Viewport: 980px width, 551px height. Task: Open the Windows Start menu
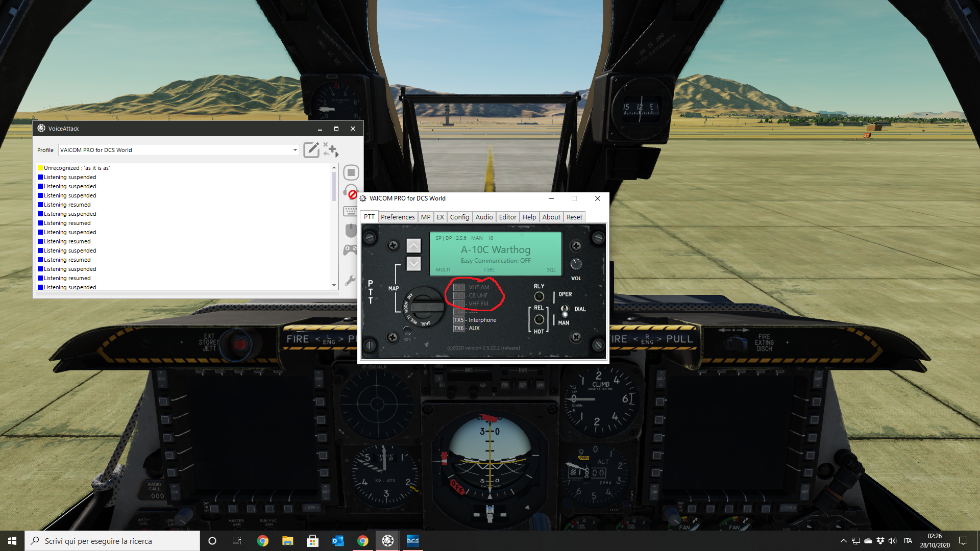(12, 541)
